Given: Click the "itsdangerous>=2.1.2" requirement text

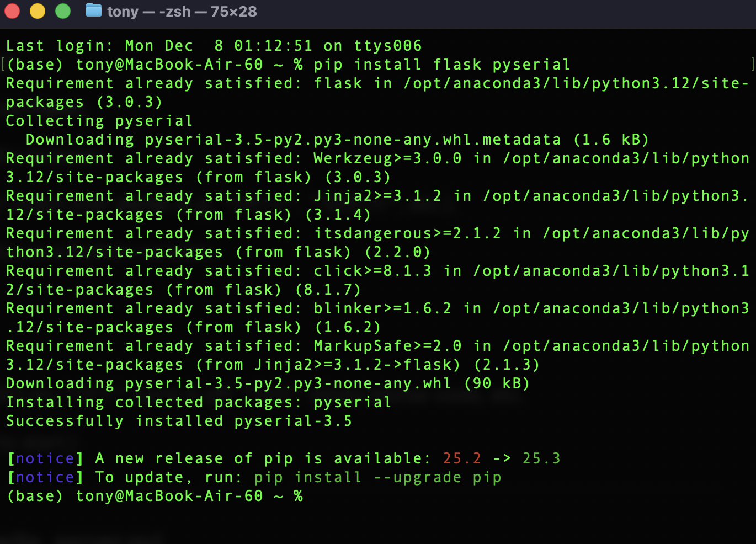Looking at the screenshot, I should (407, 233).
